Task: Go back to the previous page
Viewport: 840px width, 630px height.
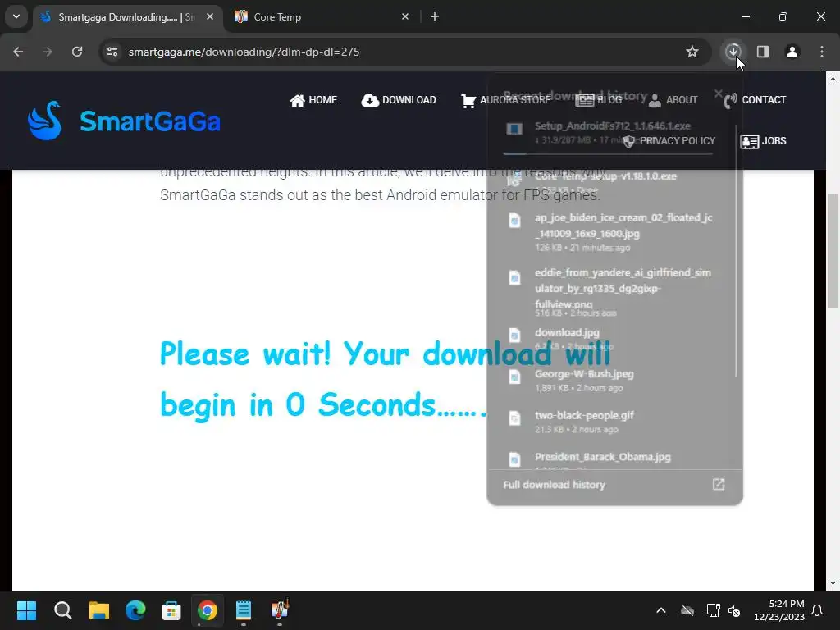Action: (18, 52)
